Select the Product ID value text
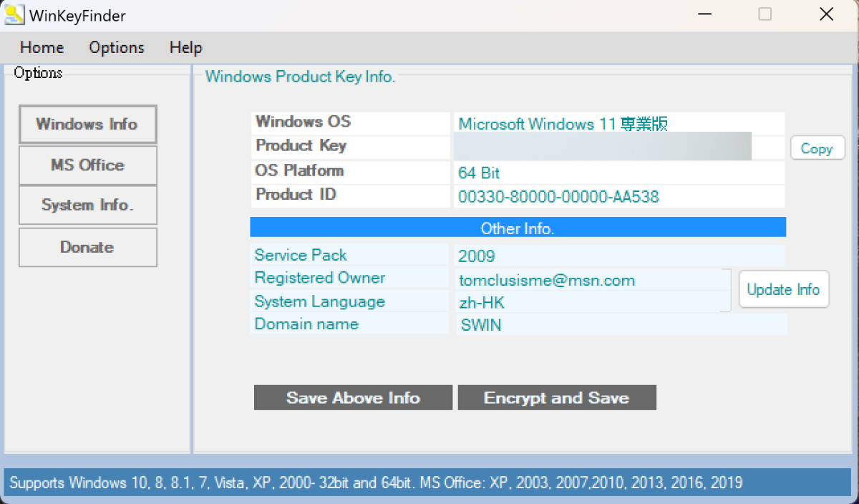This screenshot has height=504, width=859. tap(558, 196)
